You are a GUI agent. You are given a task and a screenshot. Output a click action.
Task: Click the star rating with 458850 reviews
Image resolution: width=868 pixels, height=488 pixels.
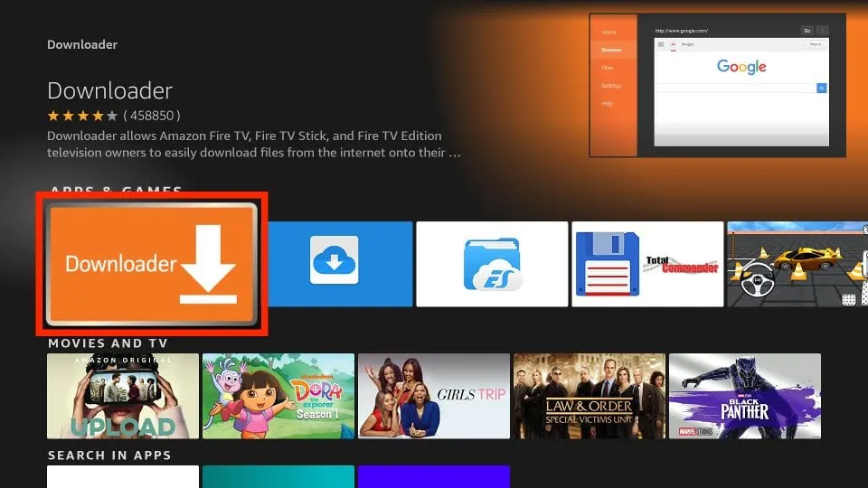[x=114, y=116]
